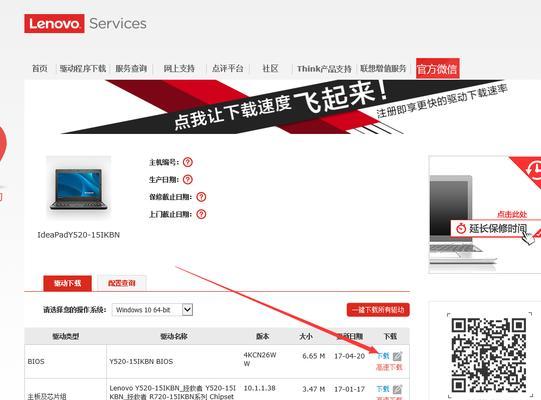
Task: Click the question mark beside 上门截止日期
Action: point(201,214)
